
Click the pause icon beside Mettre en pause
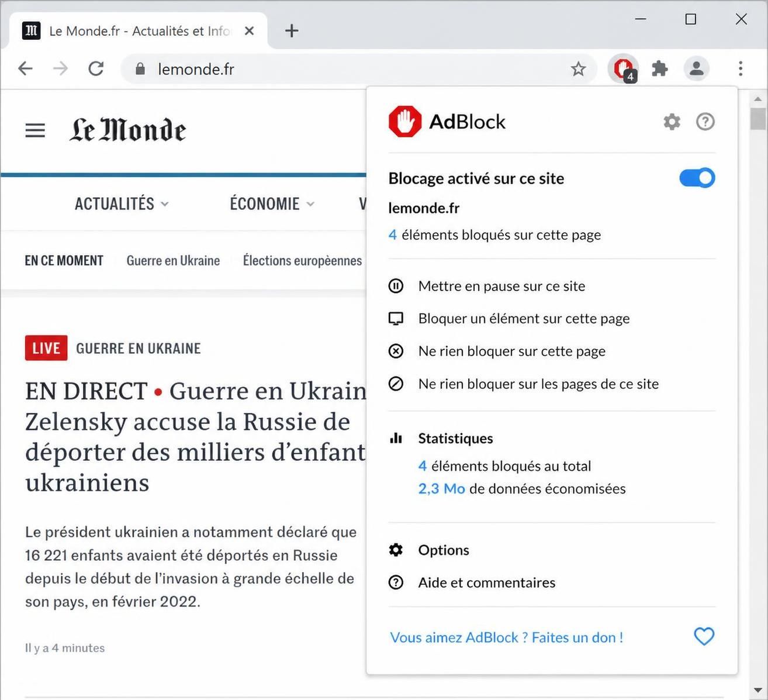pyautogui.click(x=396, y=286)
